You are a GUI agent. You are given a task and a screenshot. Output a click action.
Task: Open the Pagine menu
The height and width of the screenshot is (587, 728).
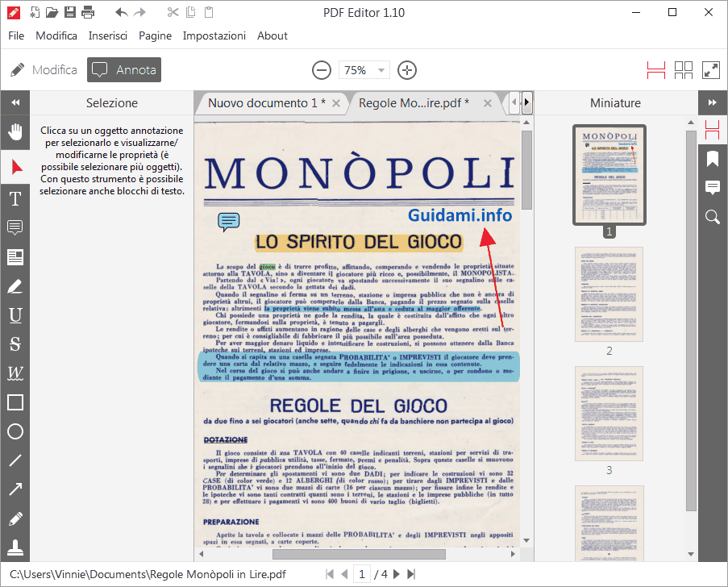coord(155,35)
